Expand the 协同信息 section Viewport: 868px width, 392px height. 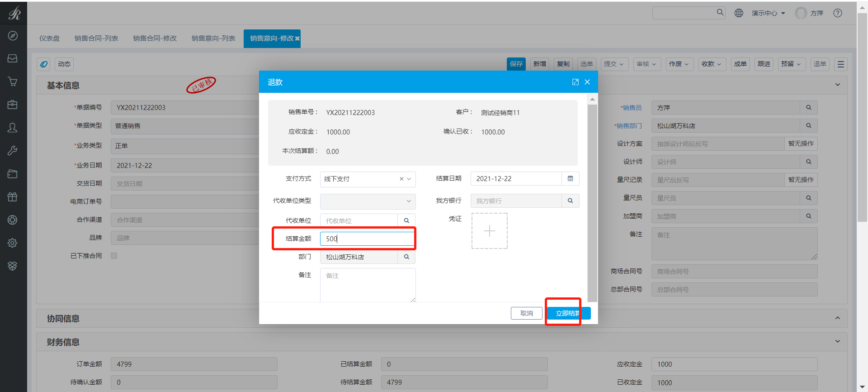pyautogui.click(x=838, y=318)
